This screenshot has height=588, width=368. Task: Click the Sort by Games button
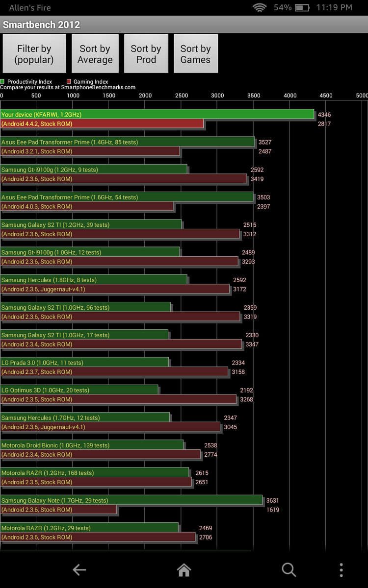[x=195, y=54]
